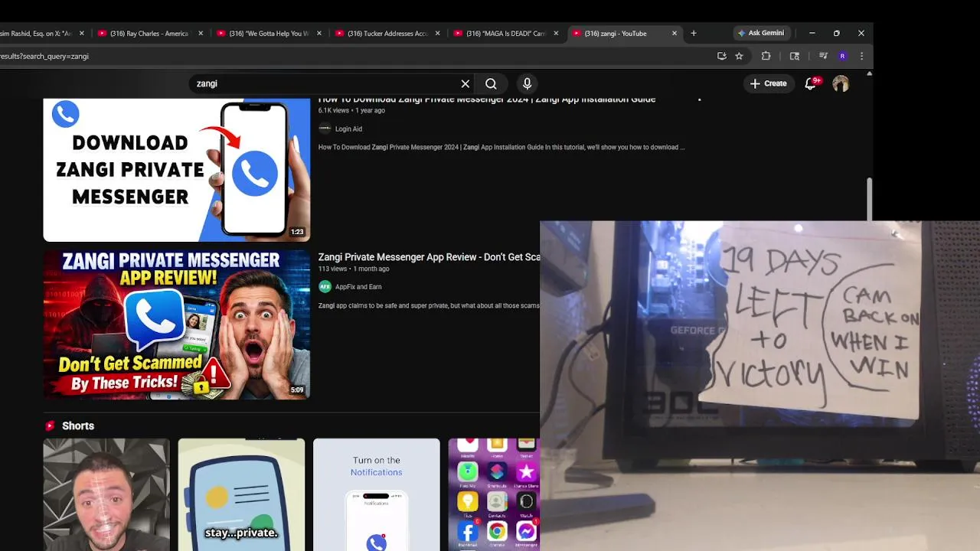Open the Chrome three-dot menu
Viewport: 980px width, 551px height.
pos(861,56)
